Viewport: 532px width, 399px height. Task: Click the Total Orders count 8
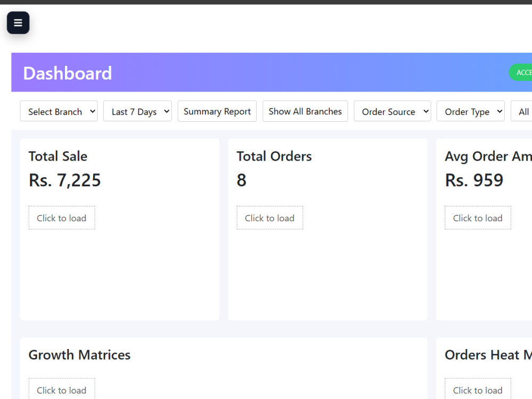(241, 180)
